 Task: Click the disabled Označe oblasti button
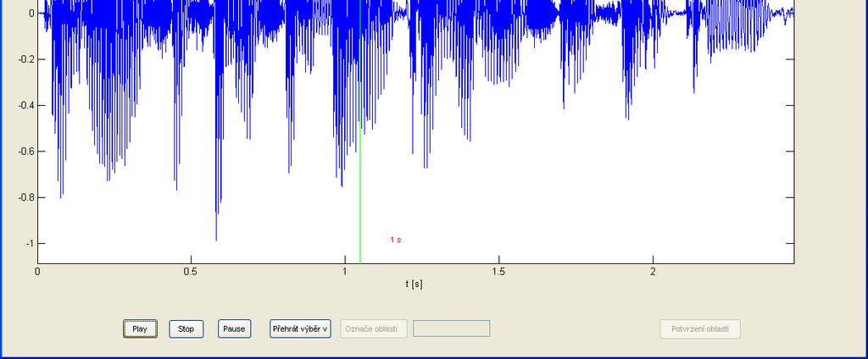(x=374, y=329)
